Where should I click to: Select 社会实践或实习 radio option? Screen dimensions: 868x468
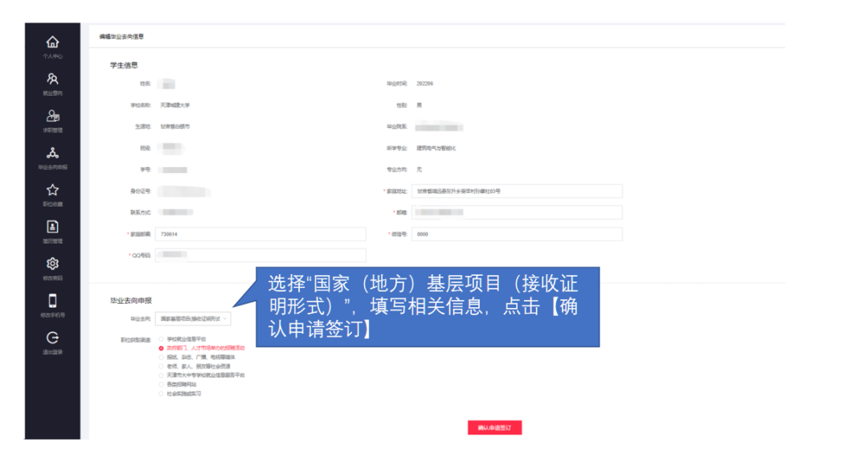coord(162,394)
